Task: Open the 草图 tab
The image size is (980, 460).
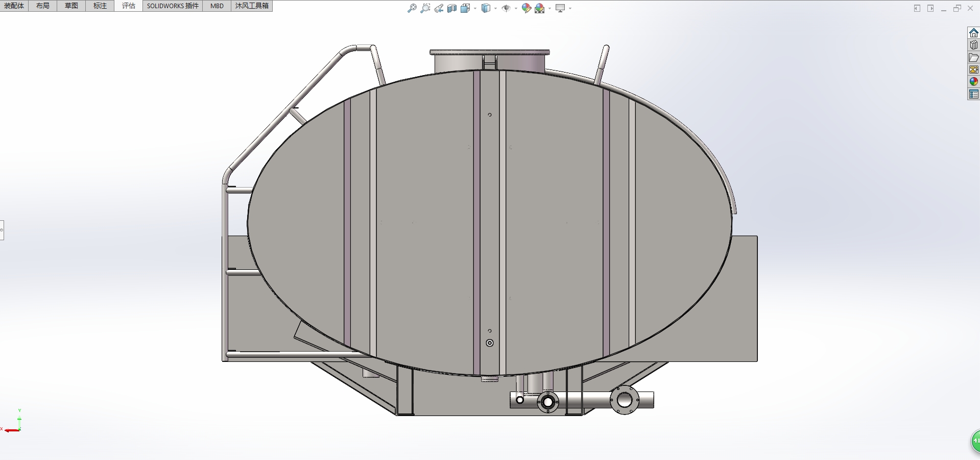Action: pyautogui.click(x=71, y=6)
